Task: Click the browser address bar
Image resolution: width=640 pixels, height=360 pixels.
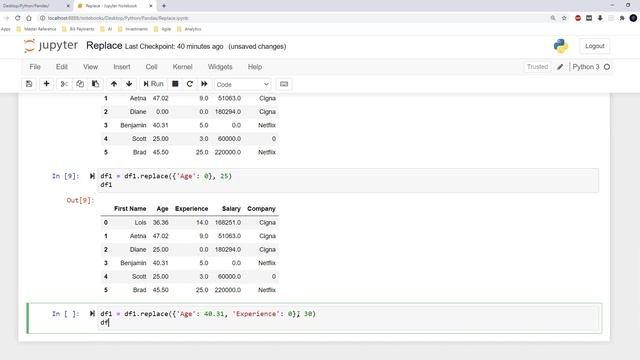Action: (294, 18)
